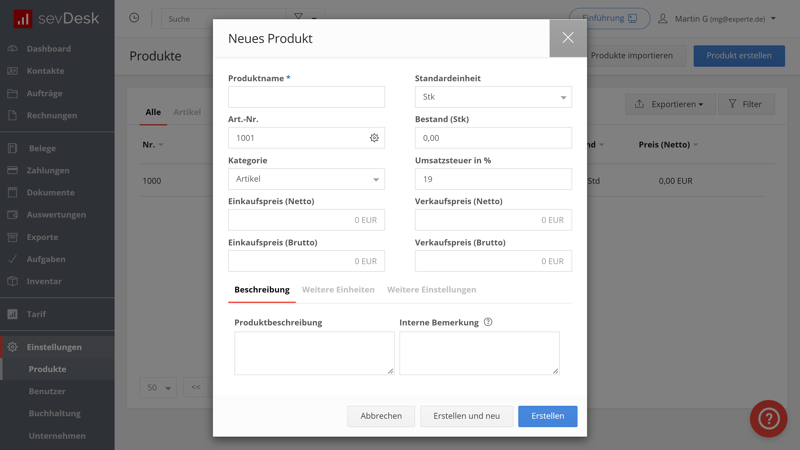Click the filter funnel icon beside search
Image resolution: width=800 pixels, height=450 pixels.
click(298, 18)
